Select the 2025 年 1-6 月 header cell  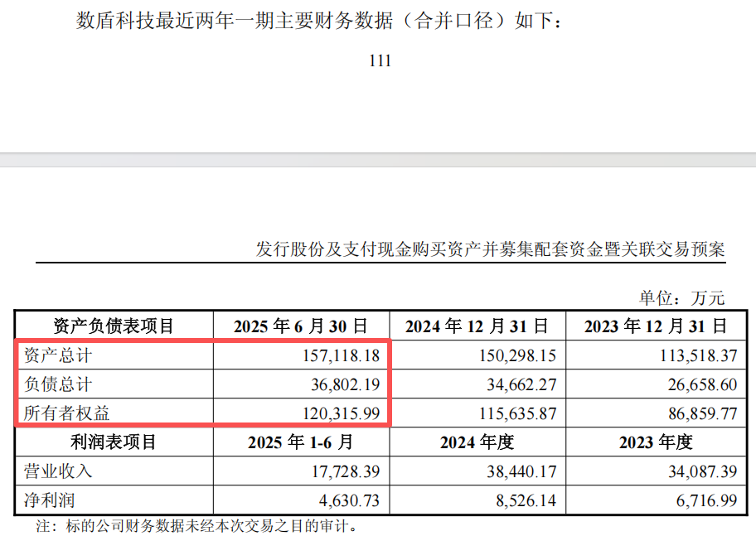(301, 442)
